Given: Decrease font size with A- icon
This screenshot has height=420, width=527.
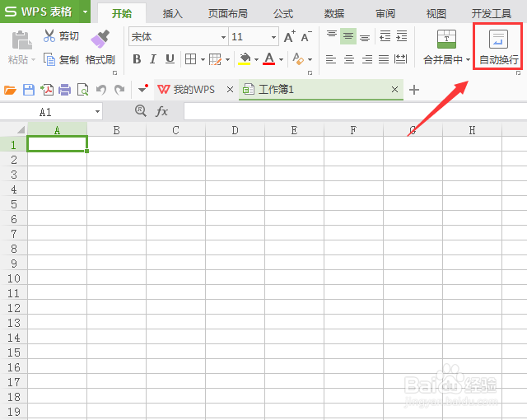Looking at the screenshot, I should tap(306, 36).
